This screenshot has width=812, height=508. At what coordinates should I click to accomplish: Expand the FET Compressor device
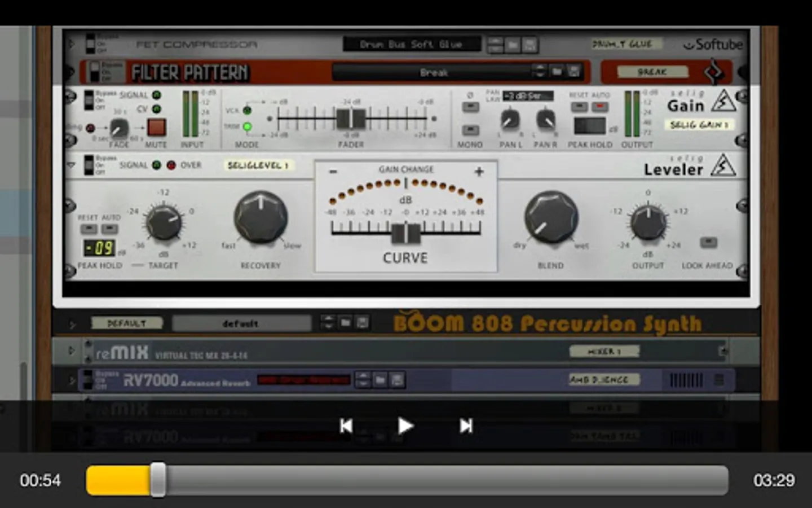pos(71,43)
